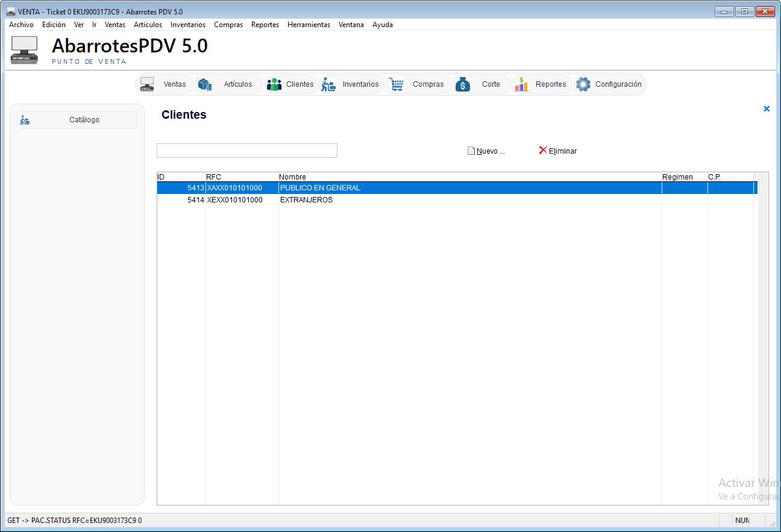Click the Nuevo document icon
781x532 pixels.
pyautogui.click(x=471, y=151)
